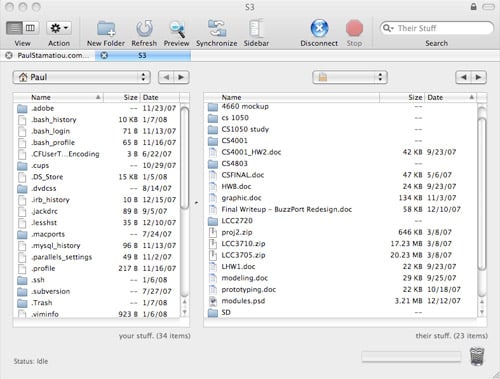Click the blue Disconnect icon
Screen dimensions: 500x379
[319, 28]
